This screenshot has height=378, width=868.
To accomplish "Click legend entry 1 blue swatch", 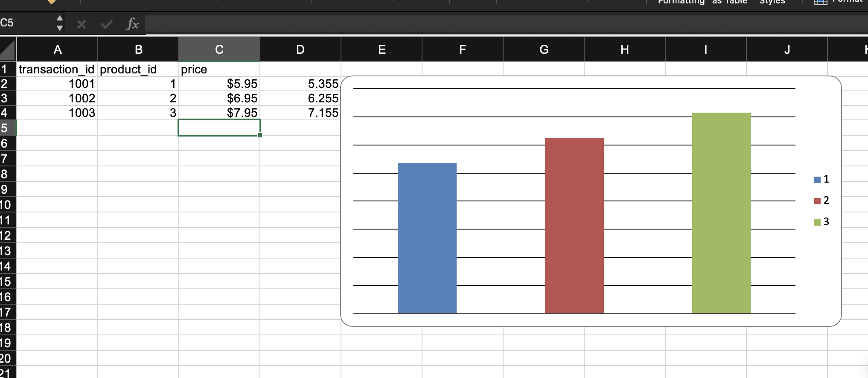I will pyautogui.click(x=817, y=180).
